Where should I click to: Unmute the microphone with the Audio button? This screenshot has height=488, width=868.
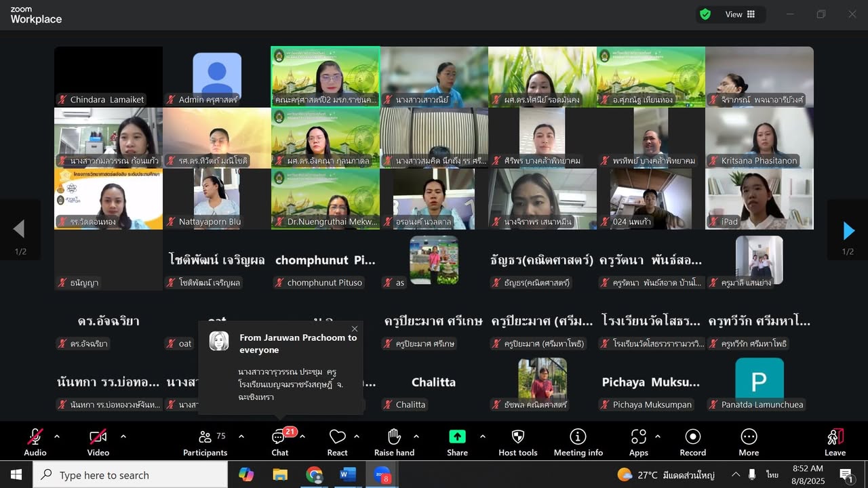[x=35, y=443]
